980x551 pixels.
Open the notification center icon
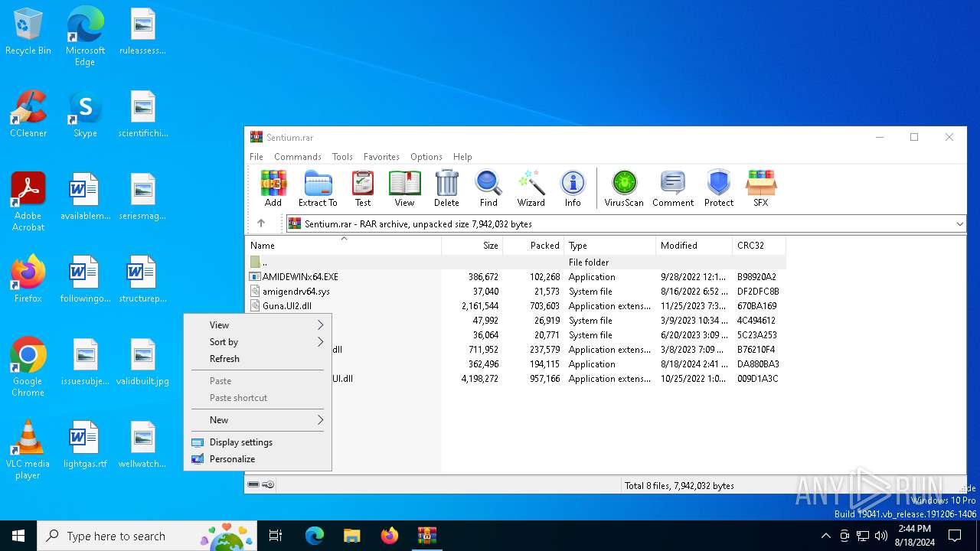coord(955,536)
